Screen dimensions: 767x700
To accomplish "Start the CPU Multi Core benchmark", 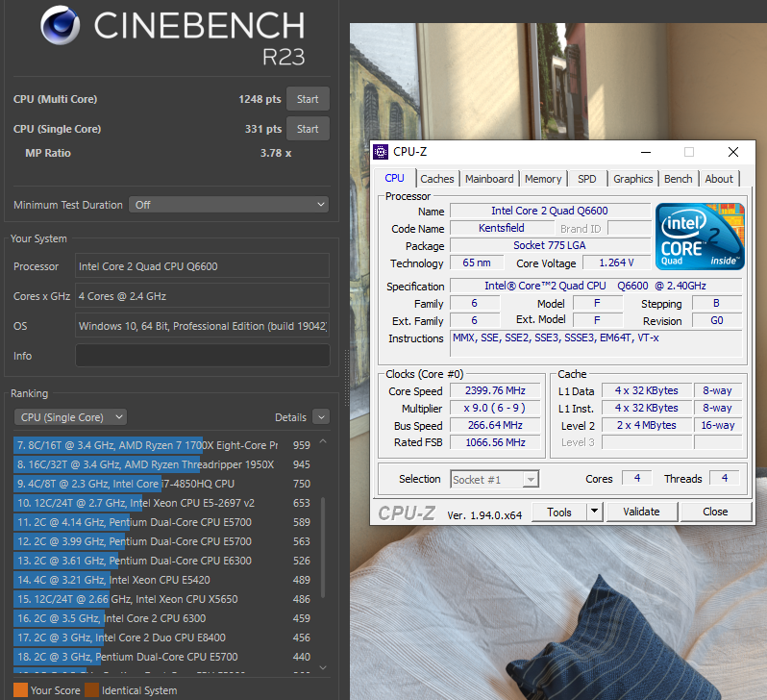I will coord(308,99).
